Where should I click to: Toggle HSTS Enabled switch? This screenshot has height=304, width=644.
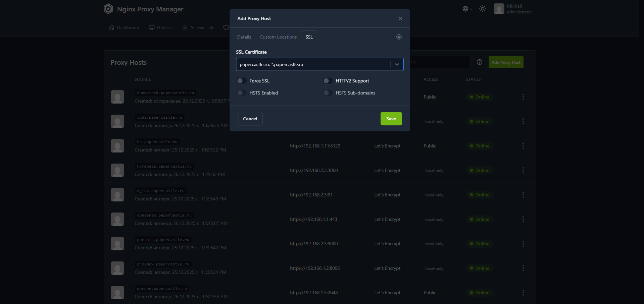242,93
